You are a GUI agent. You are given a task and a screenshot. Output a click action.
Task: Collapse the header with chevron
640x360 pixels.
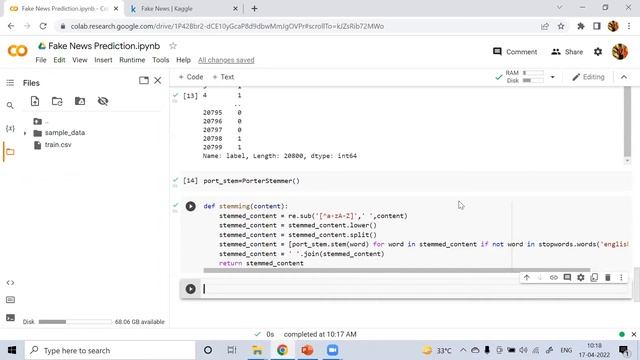pos(624,77)
